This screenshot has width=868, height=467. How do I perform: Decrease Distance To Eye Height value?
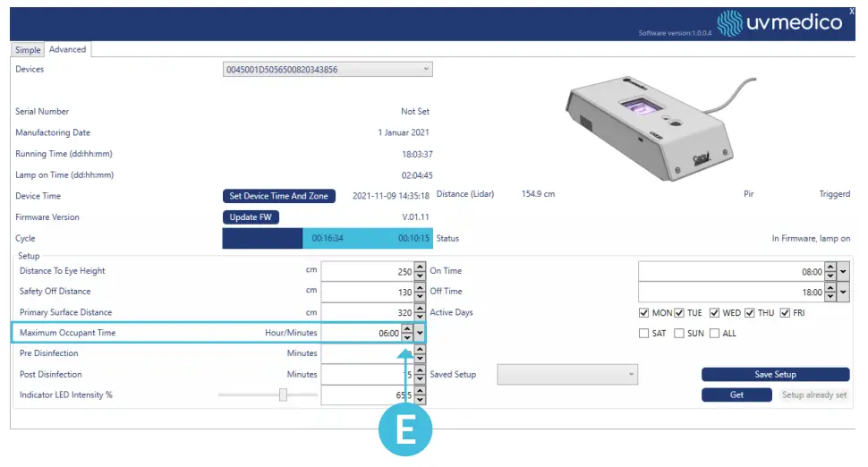pos(420,276)
